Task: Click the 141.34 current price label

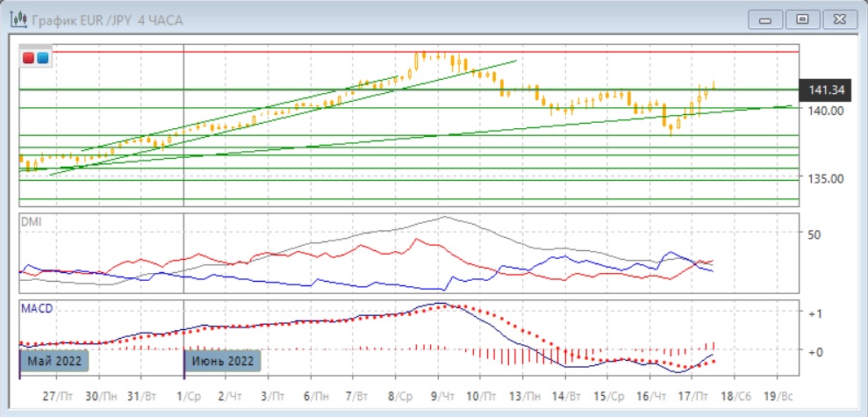Action: pos(826,90)
